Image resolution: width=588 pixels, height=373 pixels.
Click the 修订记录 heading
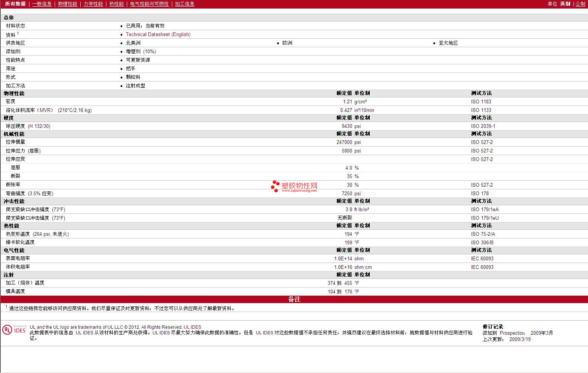[493, 327]
